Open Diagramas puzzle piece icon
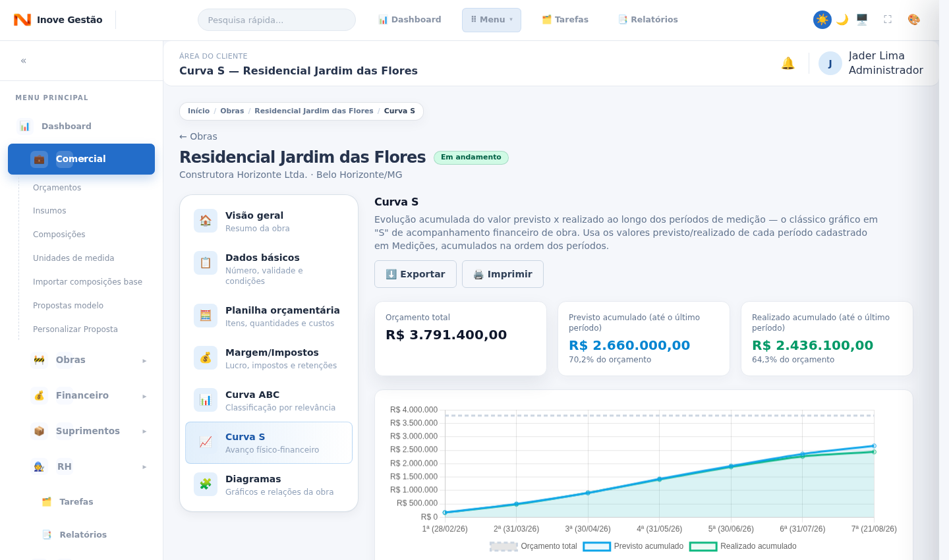Viewport: 949px width, 560px height. coord(206,484)
